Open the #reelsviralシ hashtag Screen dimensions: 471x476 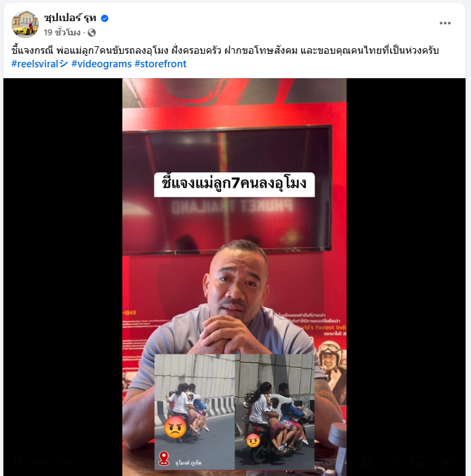39,64
